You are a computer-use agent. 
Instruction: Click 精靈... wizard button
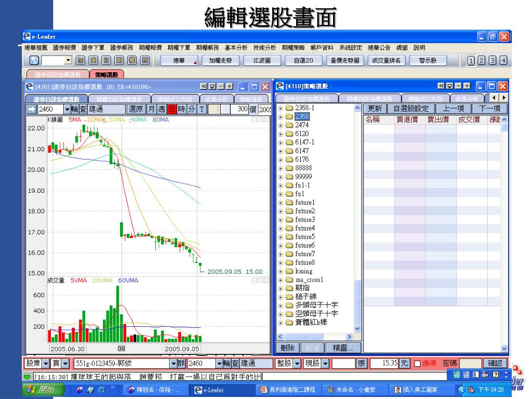coord(343,348)
